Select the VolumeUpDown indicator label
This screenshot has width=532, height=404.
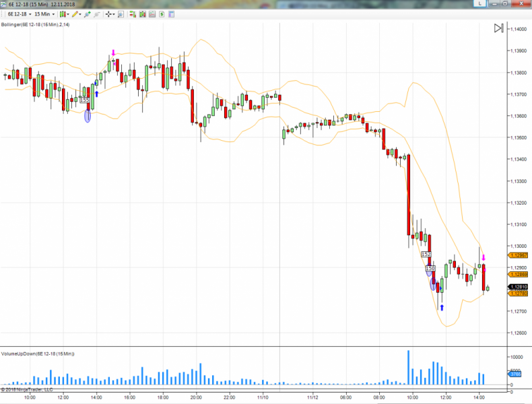38,353
